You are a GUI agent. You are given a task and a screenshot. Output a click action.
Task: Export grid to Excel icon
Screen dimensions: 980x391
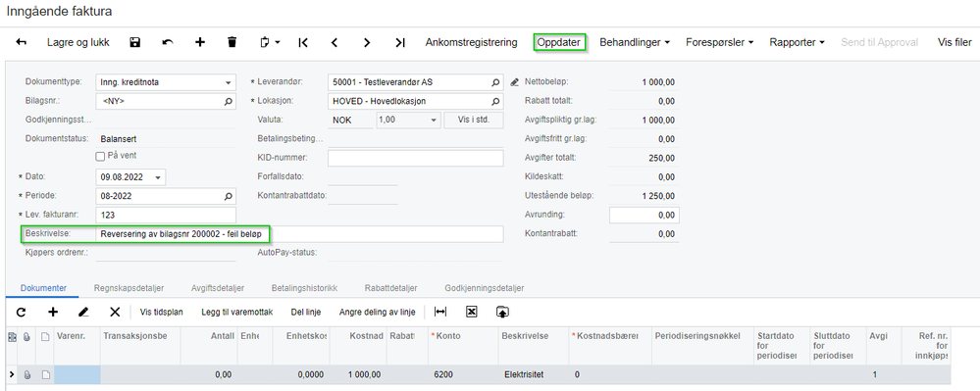(472, 312)
